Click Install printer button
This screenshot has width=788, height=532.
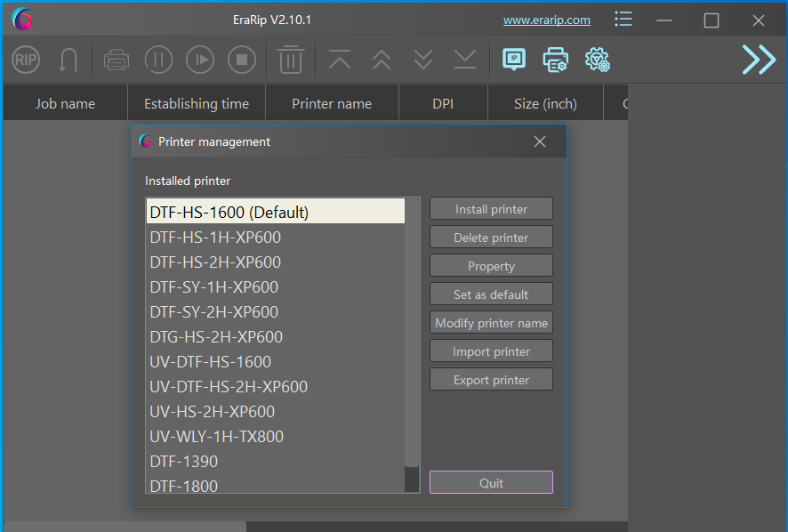point(491,209)
